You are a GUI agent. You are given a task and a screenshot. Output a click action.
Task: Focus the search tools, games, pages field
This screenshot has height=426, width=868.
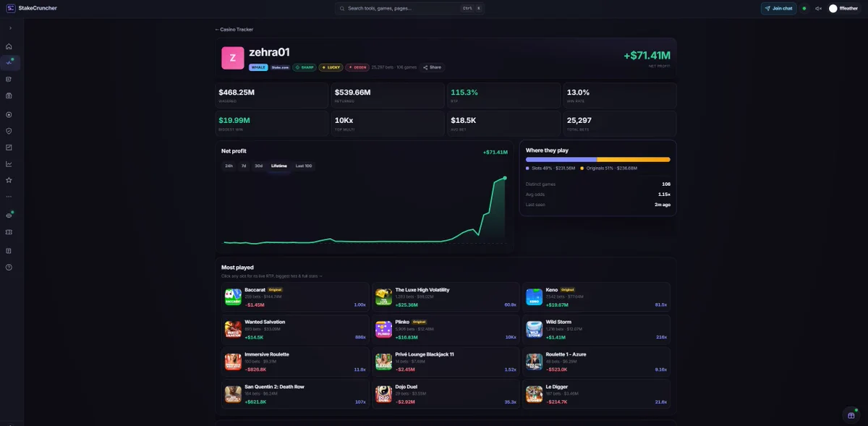click(x=409, y=9)
